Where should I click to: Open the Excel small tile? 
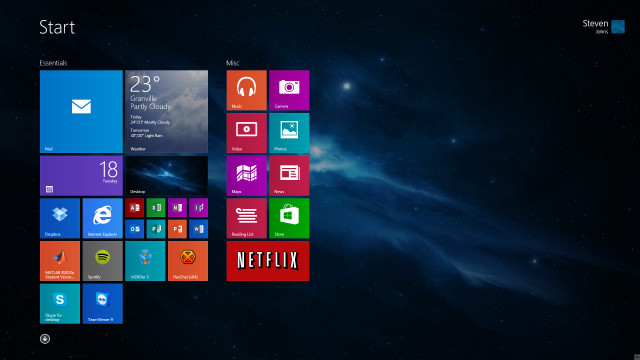(156, 208)
